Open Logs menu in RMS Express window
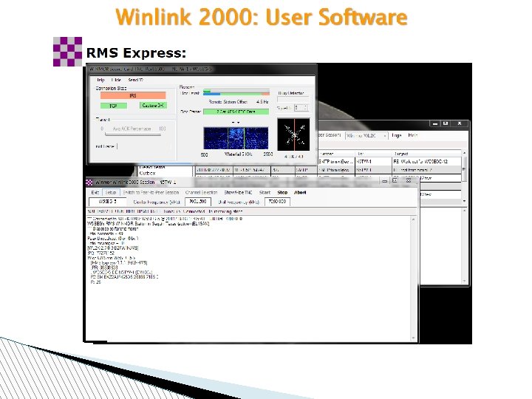This screenshot has width=532, height=399. 396,135
